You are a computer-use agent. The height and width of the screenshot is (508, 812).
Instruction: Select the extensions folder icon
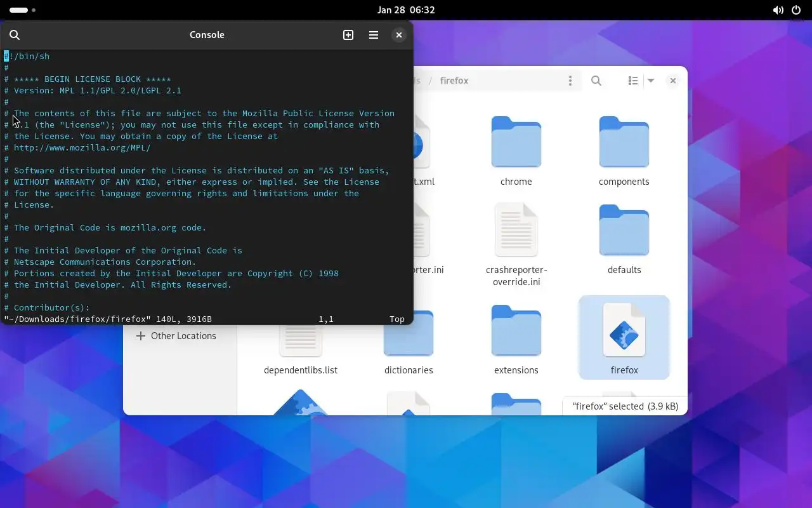(516, 331)
